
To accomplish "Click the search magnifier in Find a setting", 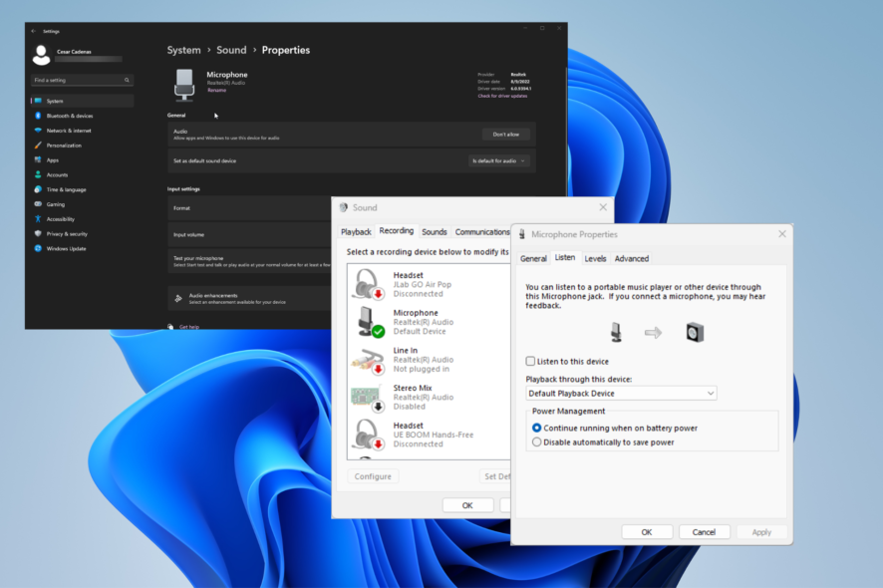I will (127, 80).
